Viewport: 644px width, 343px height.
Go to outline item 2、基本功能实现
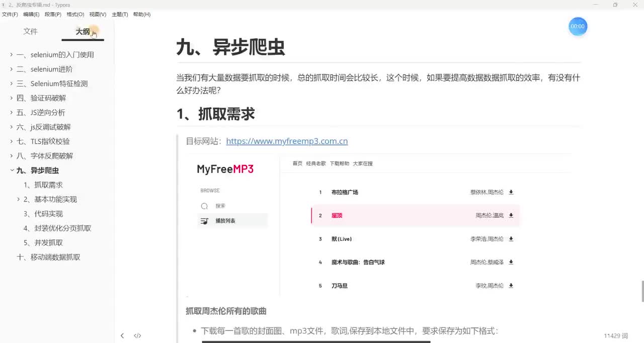point(50,200)
